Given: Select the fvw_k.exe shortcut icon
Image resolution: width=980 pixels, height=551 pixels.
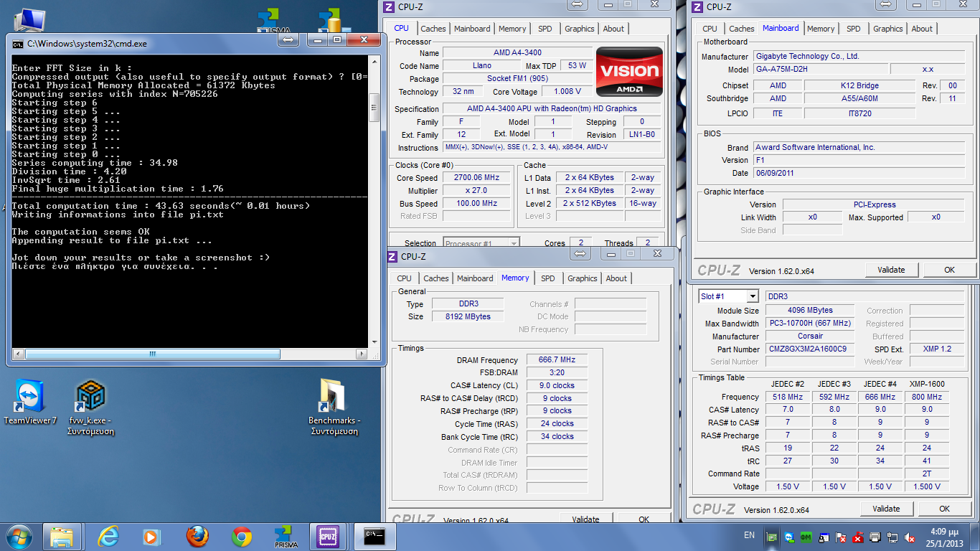Looking at the screenshot, I should (91, 408).
